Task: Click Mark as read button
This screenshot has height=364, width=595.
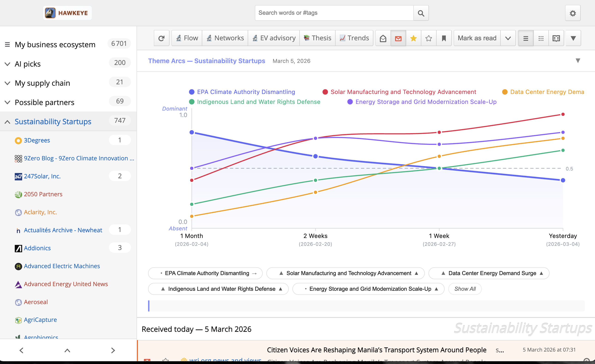Action: (477, 38)
